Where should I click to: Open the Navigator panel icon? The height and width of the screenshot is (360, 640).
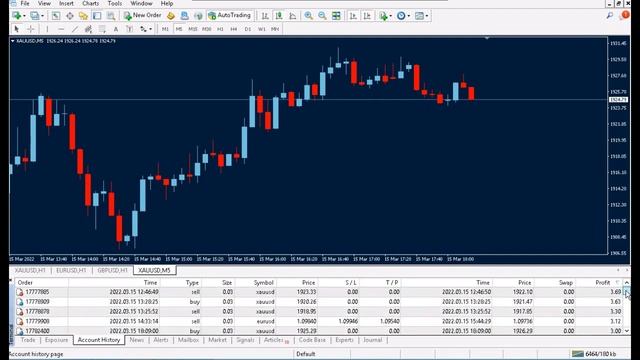click(83, 16)
